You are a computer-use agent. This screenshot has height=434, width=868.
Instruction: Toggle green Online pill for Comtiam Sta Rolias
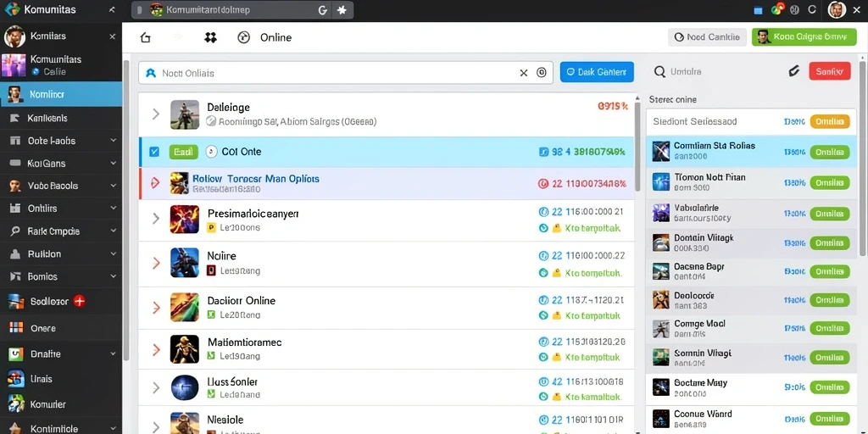(830, 153)
